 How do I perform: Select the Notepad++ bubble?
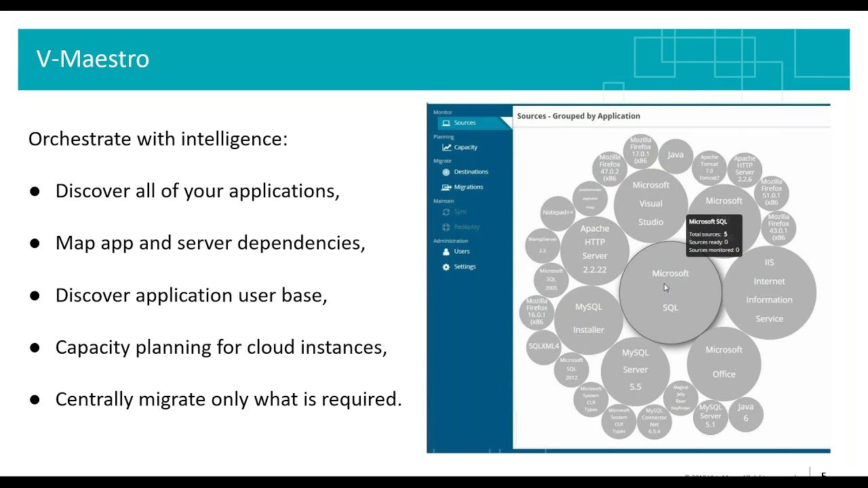point(558,213)
